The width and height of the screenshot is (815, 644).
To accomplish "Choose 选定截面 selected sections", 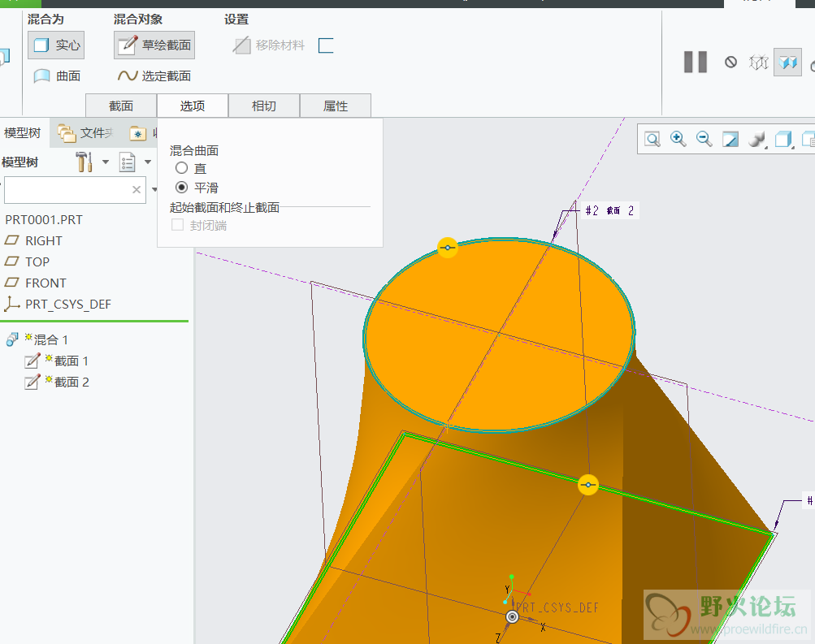I will pyautogui.click(x=154, y=76).
